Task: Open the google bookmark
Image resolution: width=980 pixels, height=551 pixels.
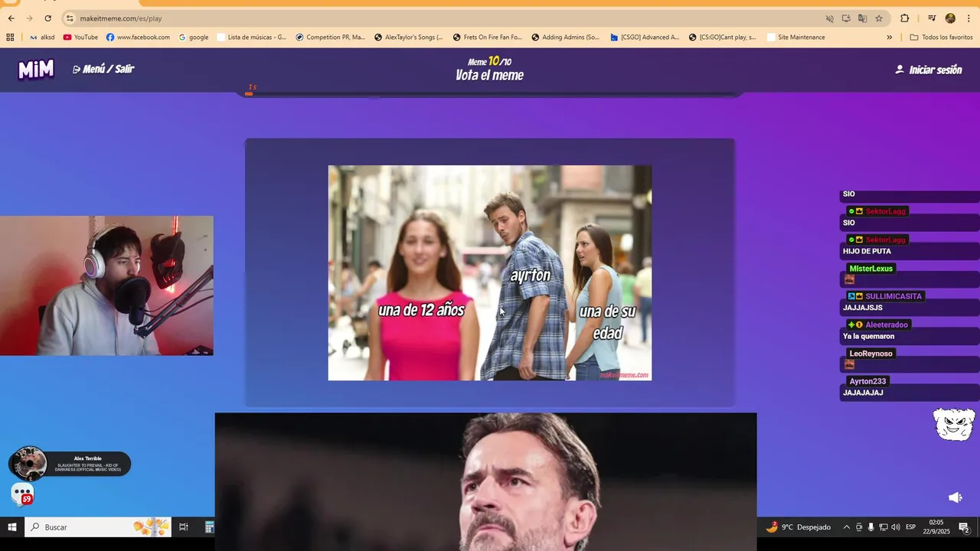Action: tap(193, 37)
